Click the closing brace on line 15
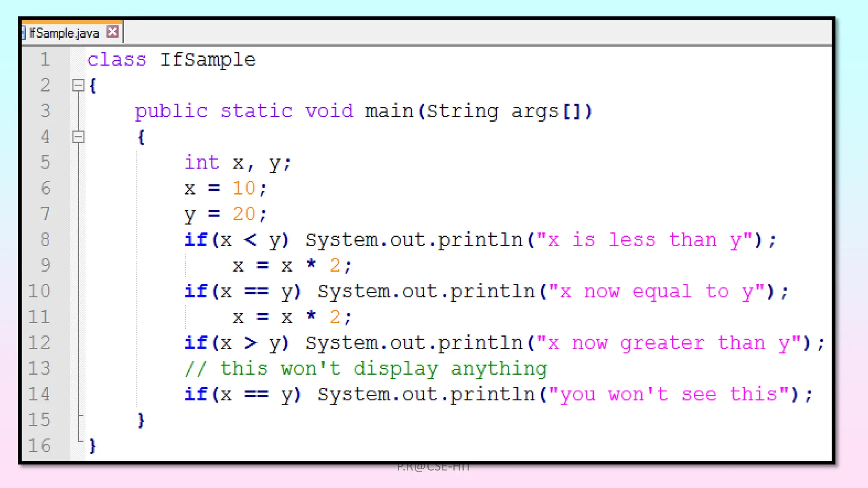 [141, 420]
